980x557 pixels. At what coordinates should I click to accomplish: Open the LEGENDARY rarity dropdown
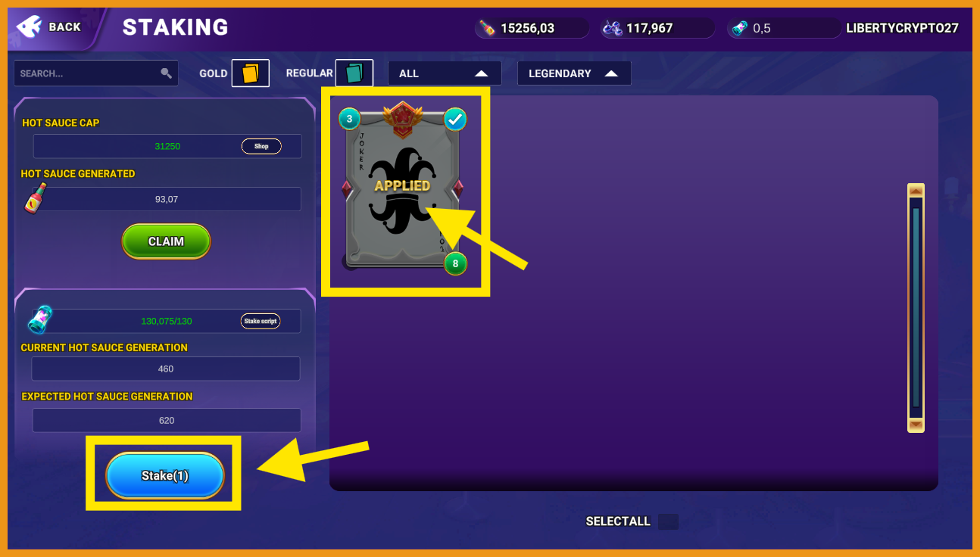(x=574, y=73)
